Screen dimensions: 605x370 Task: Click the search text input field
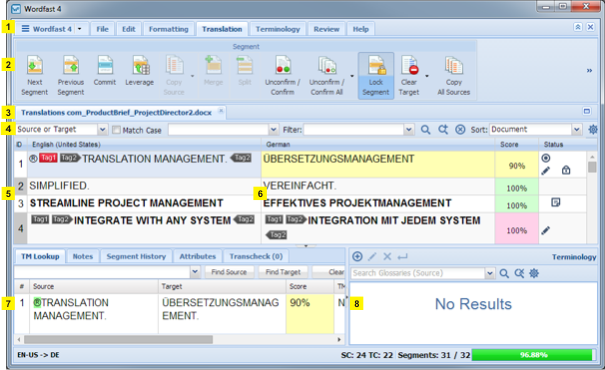218,130
